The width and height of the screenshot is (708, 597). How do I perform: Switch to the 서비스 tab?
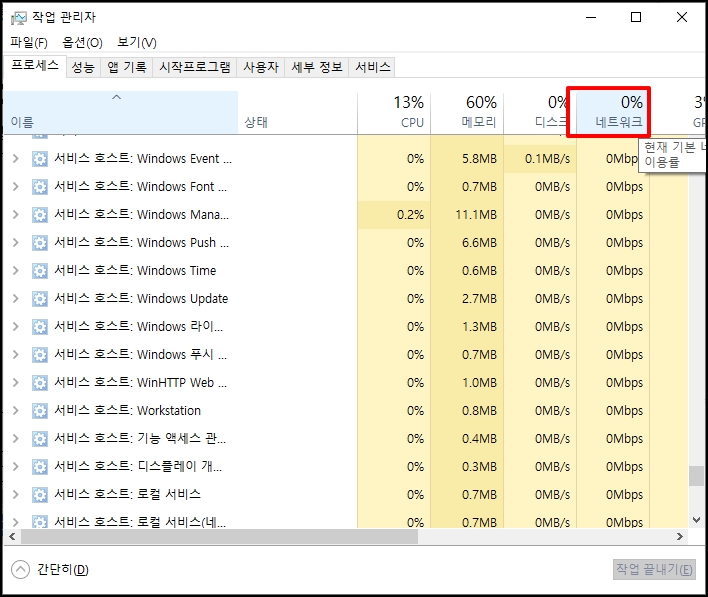[373, 67]
